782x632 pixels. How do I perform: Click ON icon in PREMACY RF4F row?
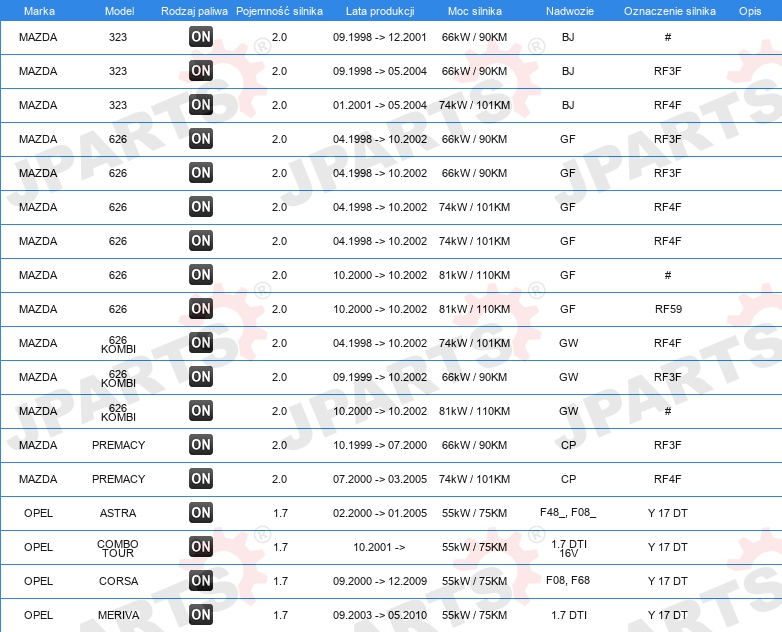(201, 479)
